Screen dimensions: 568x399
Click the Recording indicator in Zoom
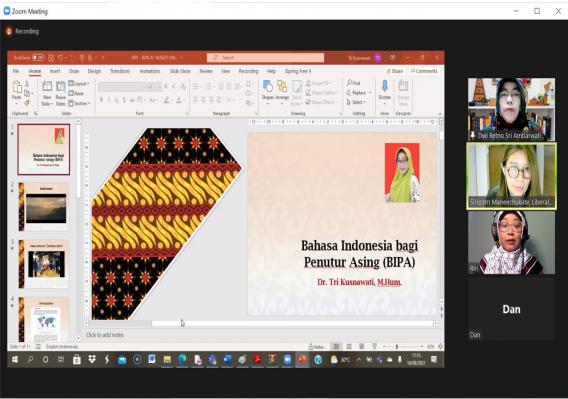pyautogui.click(x=22, y=32)
